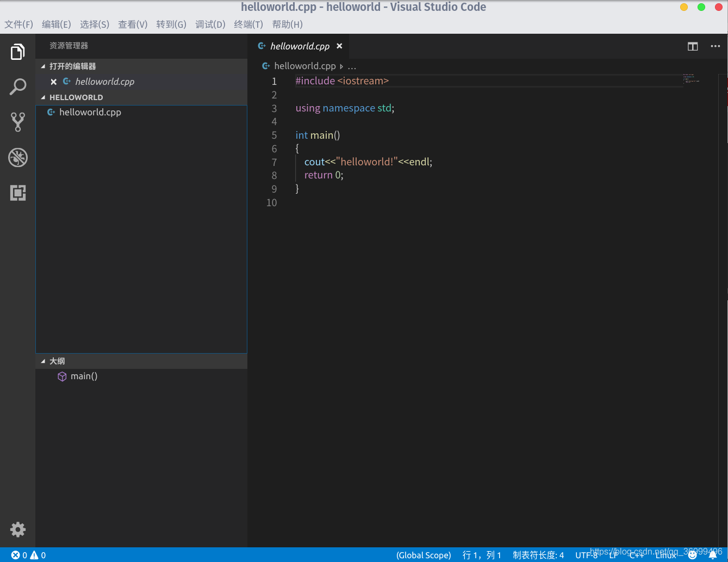Open the 选择(S) menu
The width and height of the screenshot is (728, 562).
[x=95, y=24]
